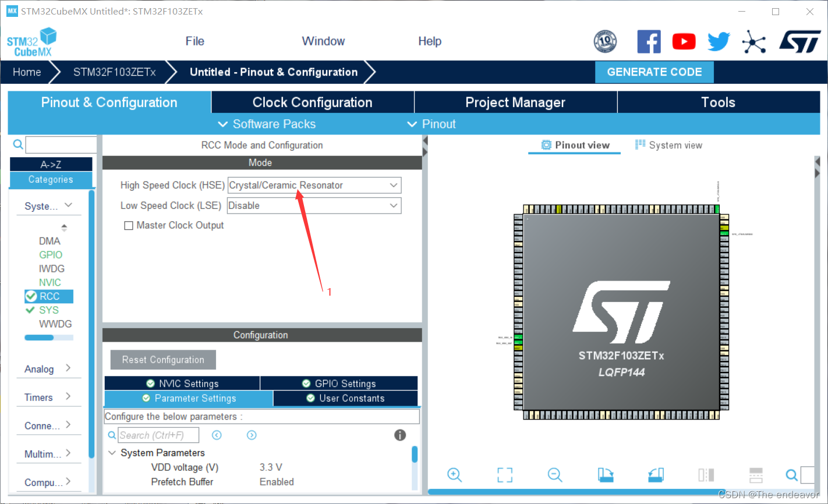Click the category search magnifier icon
The image size is (828, 504).
(18, 144)
